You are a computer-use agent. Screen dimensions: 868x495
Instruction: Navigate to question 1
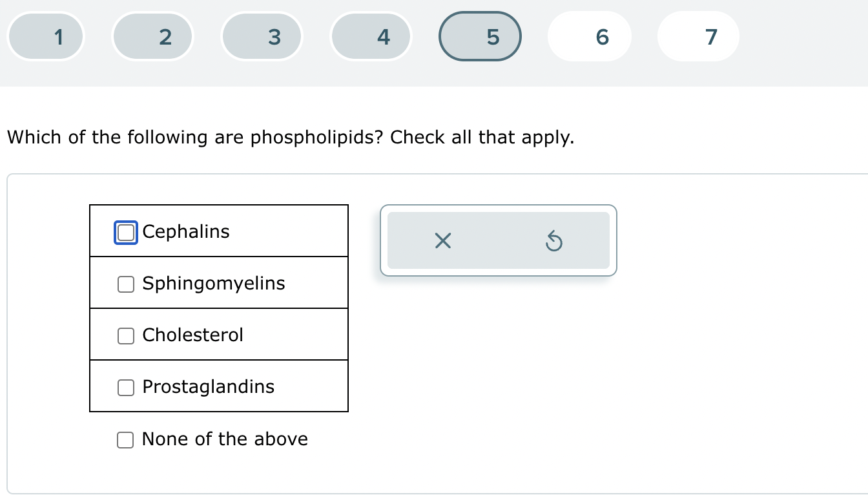[45, 36]
